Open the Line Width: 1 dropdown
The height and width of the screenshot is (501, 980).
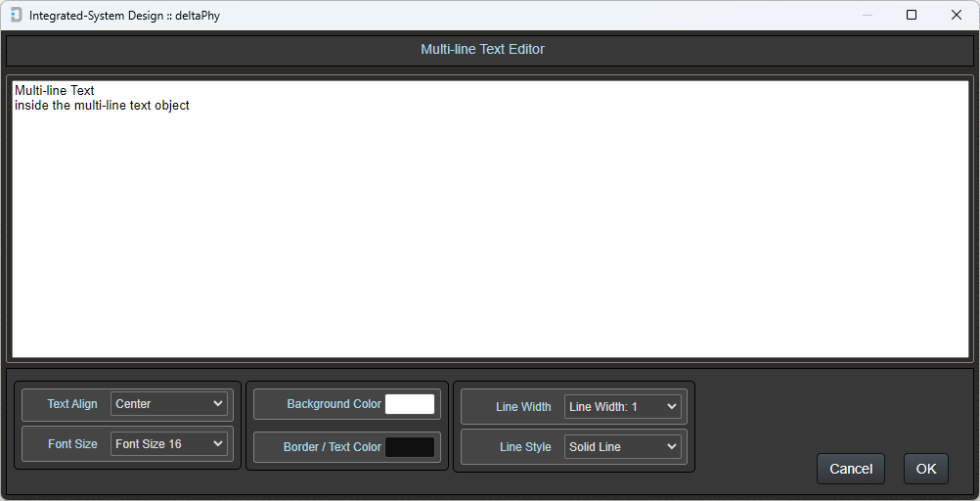(x=622, y=406)
